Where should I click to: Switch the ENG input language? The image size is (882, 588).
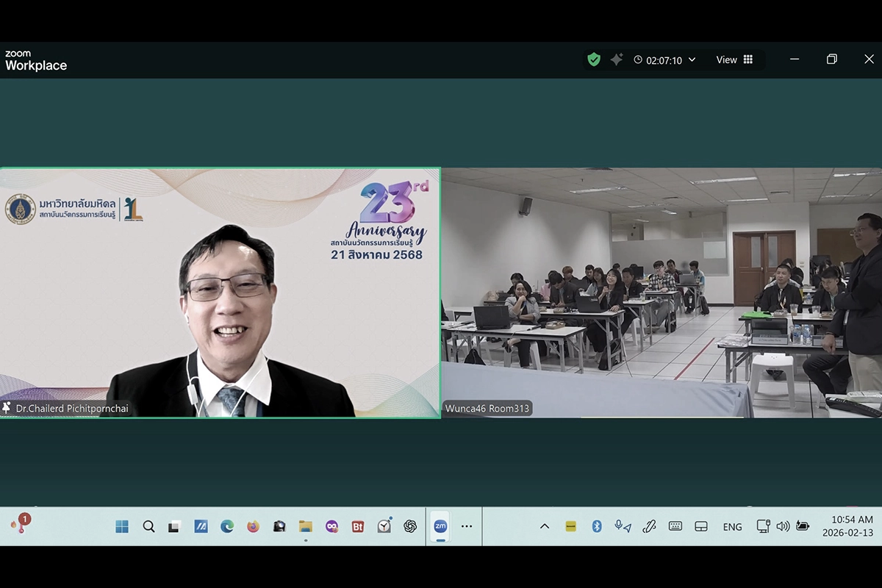732,527
